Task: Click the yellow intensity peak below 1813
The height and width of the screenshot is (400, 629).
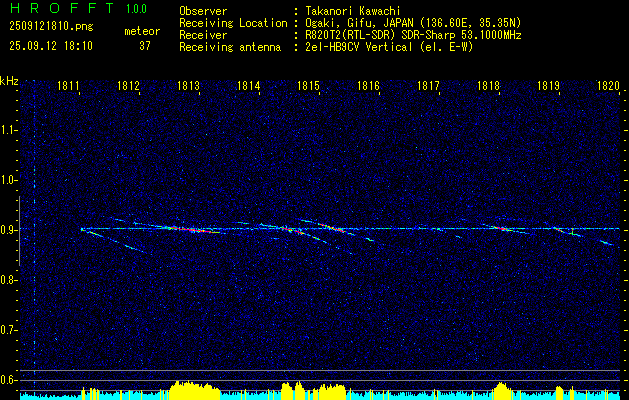Action: (195, 390)
